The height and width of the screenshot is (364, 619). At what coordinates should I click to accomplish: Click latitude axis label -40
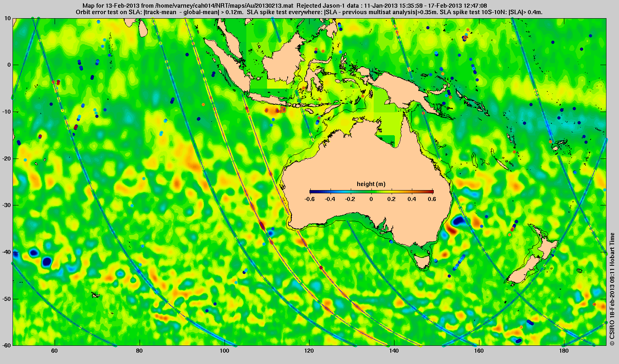coord(7,252)
